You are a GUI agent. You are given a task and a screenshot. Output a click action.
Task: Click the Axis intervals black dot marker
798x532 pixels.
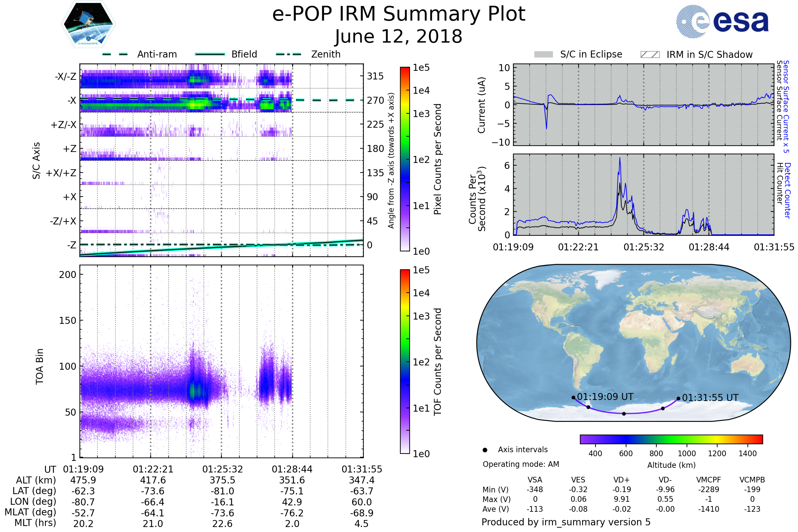(x=485, y=450)
